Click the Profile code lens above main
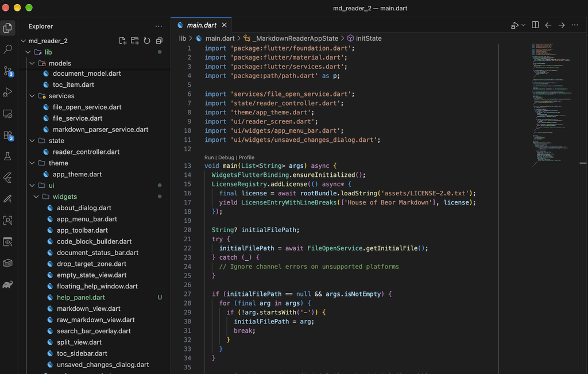This screenshot has width=588, height=374. [x=246, y=157]
